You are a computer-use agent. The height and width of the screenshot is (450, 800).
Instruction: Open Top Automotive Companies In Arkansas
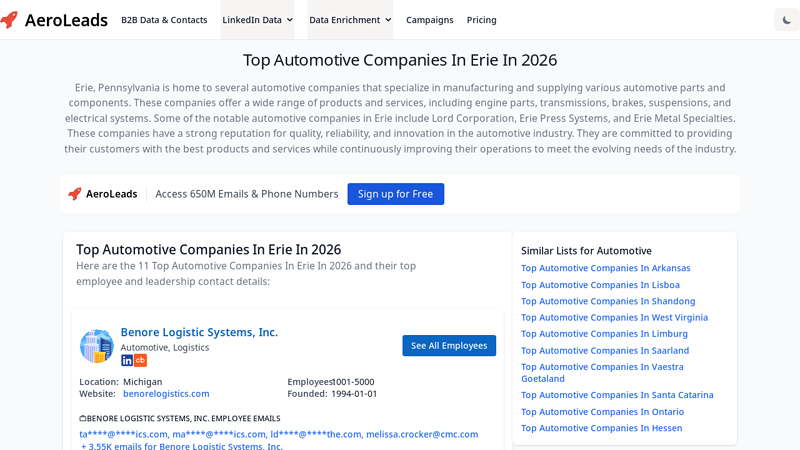[x=606, y=268]
